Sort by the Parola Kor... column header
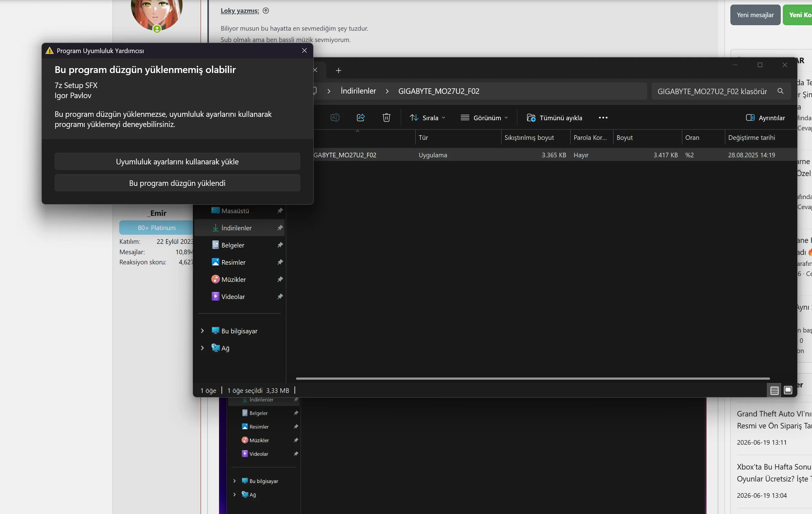812x514 pixels. click(x=591, y=137)
